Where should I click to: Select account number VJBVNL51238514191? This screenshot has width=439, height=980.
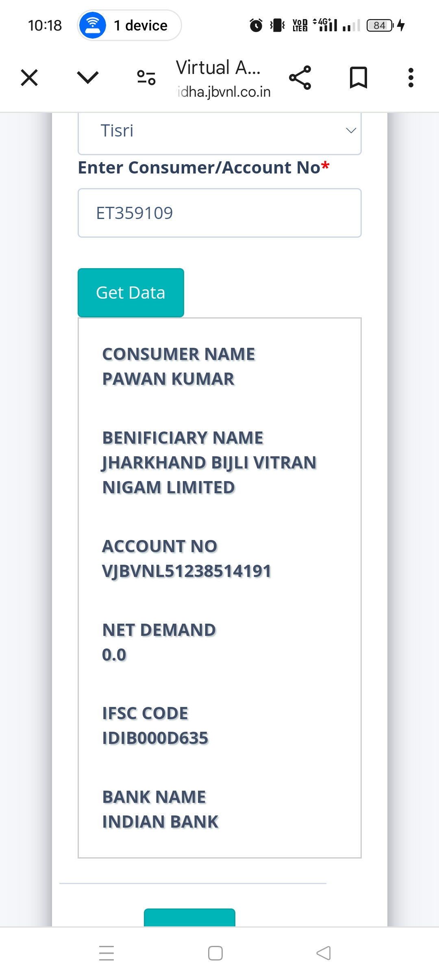point(187,571)
